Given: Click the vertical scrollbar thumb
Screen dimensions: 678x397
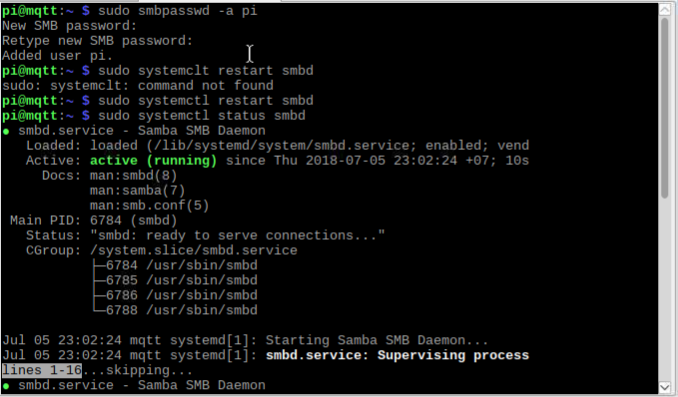Looking at the screenshot, I should [x=665, y=108].
